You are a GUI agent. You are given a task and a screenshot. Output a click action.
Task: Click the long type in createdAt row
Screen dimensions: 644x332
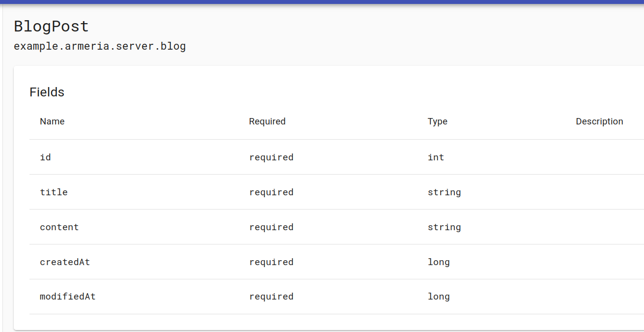pyautogui.click(x=439, y=262)
